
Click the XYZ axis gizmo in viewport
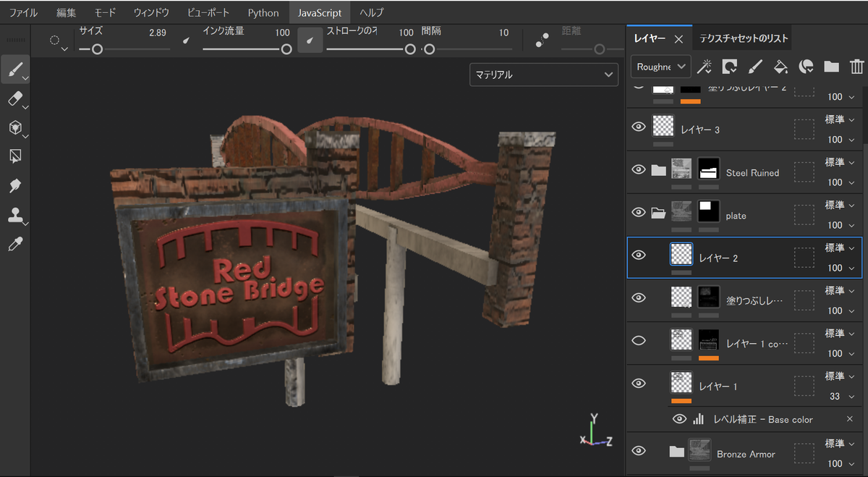(597, 430)
